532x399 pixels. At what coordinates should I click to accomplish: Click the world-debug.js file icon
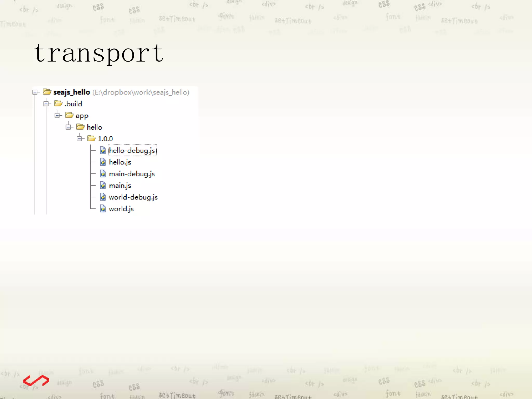coord(103,197)
